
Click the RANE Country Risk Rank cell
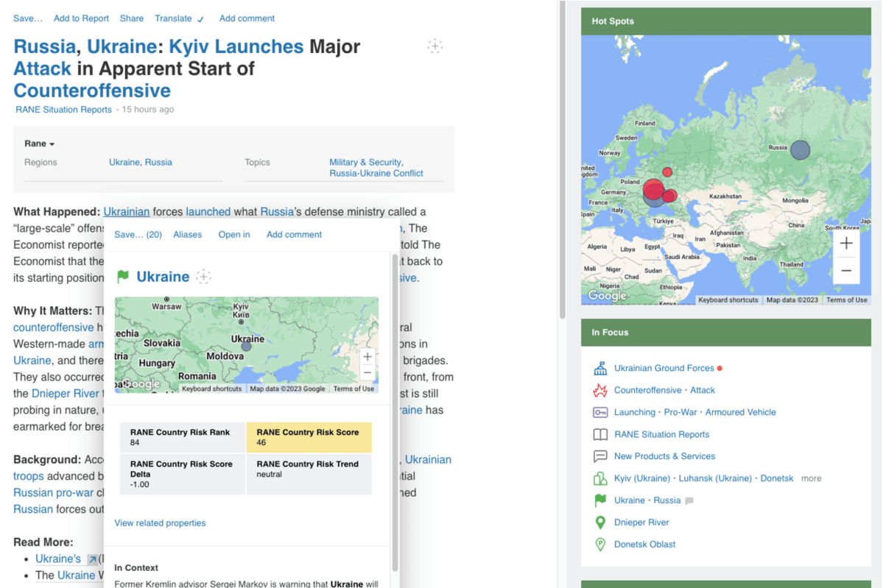[x=183, y=437]
